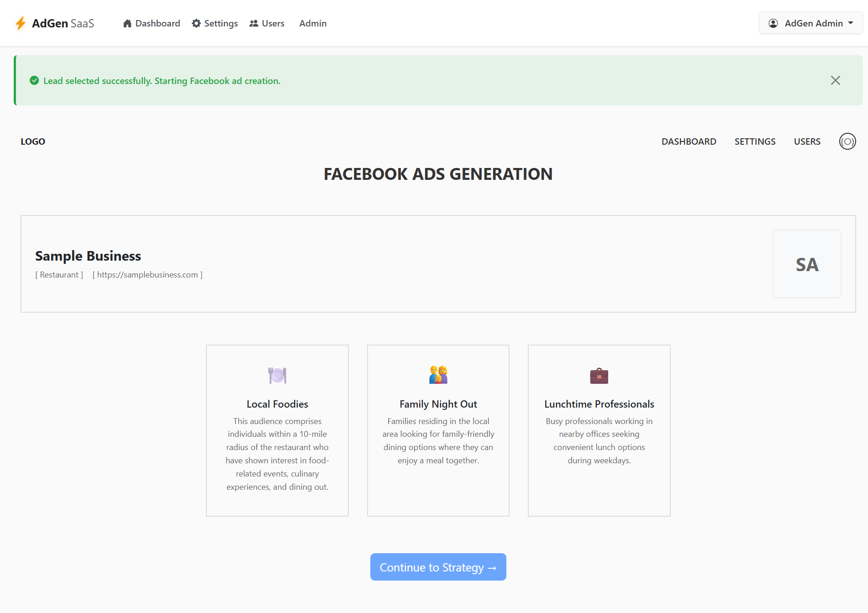Click the Lunchtime Professionals briefcase icon

599,376
